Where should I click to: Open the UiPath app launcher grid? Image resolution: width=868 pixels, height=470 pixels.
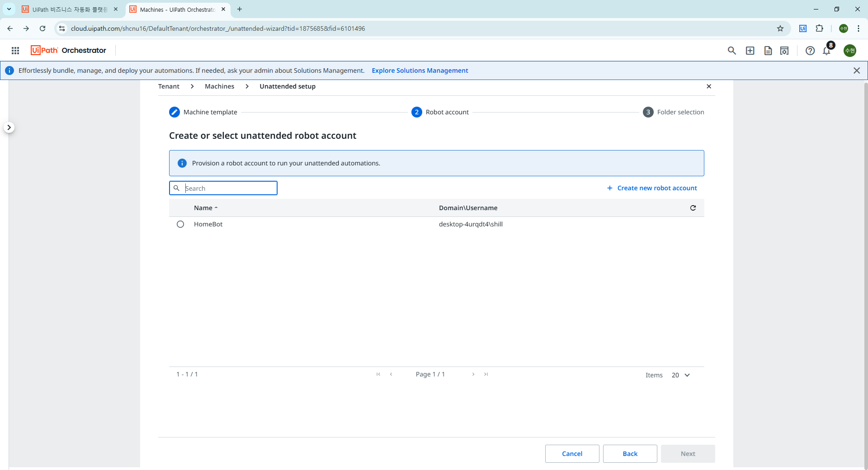[x=15, y=51]
